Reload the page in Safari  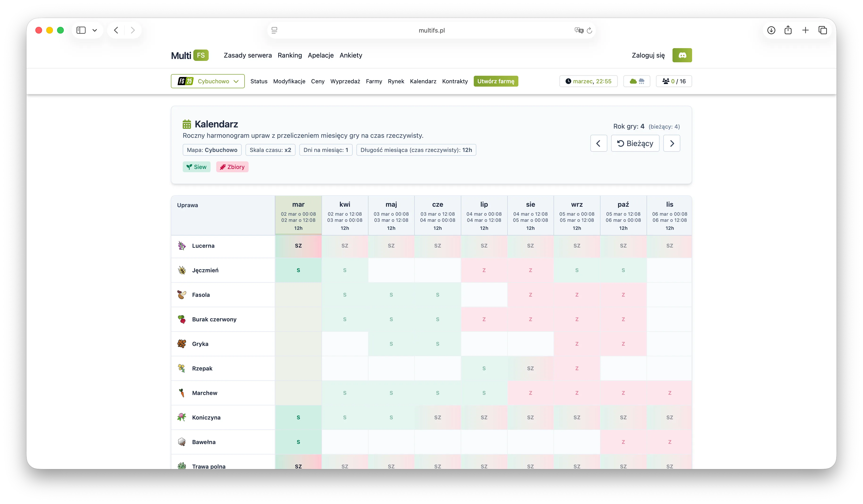(x=589, y=30)
